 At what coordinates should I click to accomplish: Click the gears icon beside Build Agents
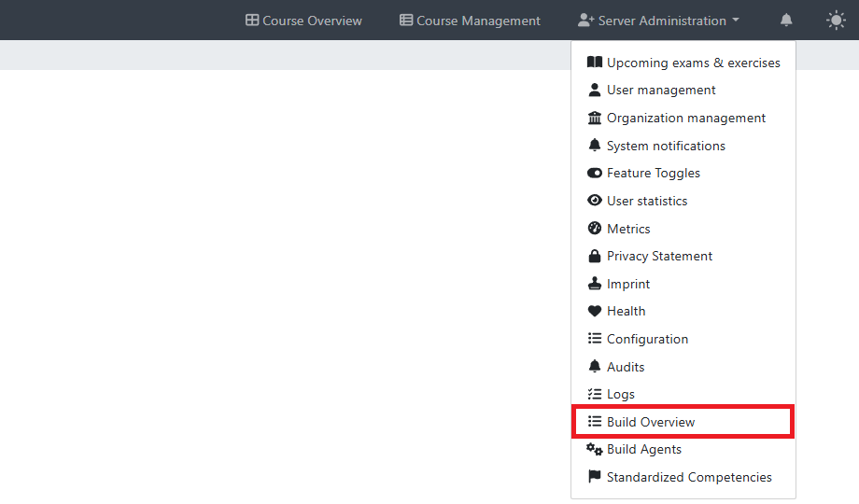pos(595,449)
